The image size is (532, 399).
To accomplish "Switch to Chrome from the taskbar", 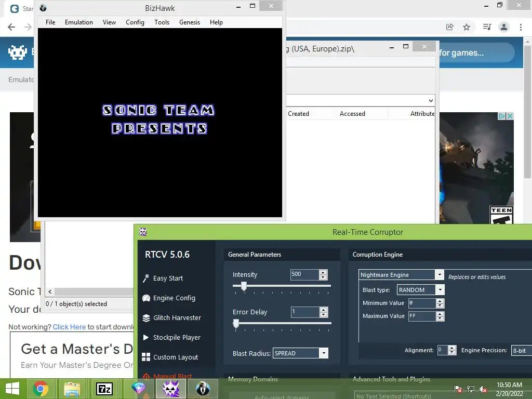I will point(41,389).
